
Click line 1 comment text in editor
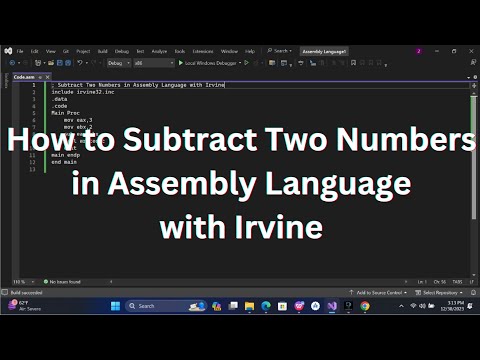[x=138, y=85]
